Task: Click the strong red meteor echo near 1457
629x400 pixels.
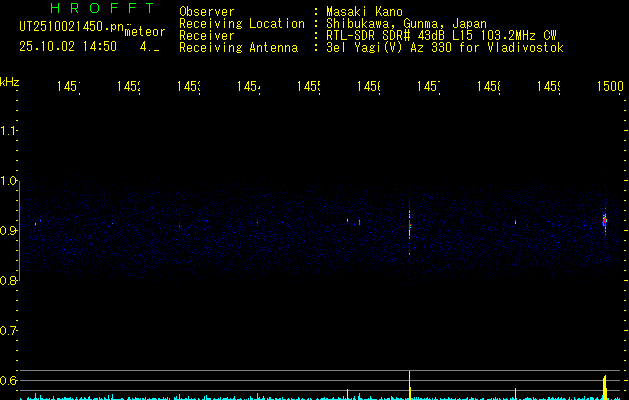Action: click(x=410, y=225)
